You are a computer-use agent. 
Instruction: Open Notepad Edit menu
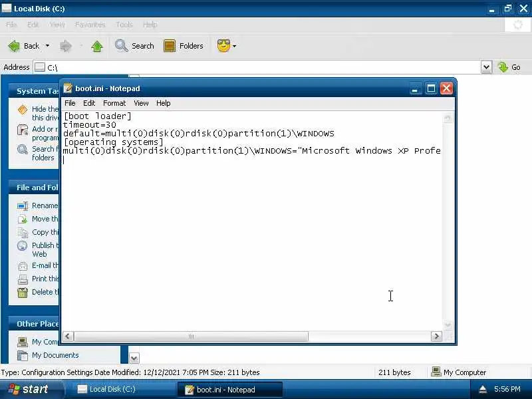click(x=89, y=103)
